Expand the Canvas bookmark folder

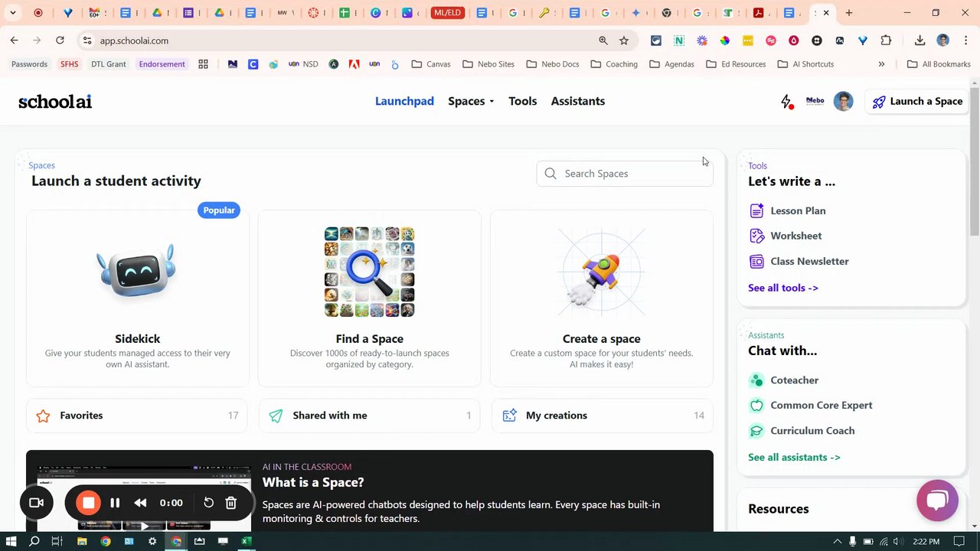pos(431,64)
